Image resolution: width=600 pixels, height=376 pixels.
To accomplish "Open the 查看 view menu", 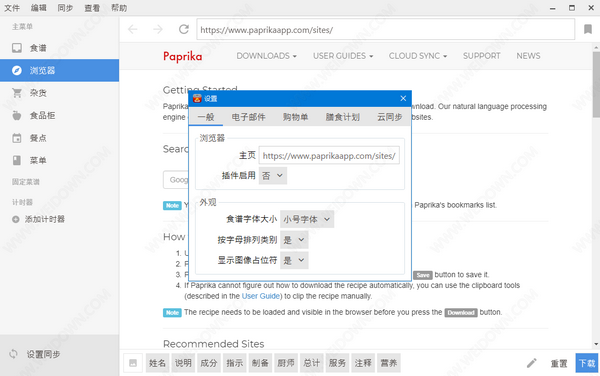I will (92, 8).
